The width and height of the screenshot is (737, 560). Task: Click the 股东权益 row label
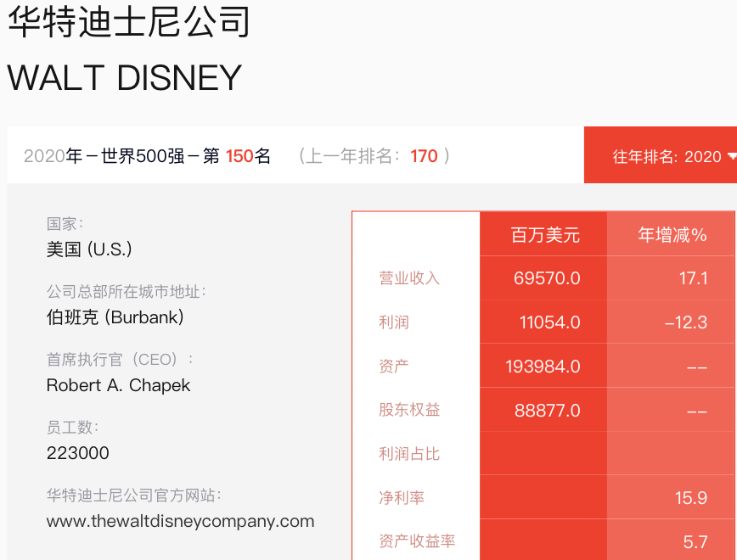click(409, 410)
